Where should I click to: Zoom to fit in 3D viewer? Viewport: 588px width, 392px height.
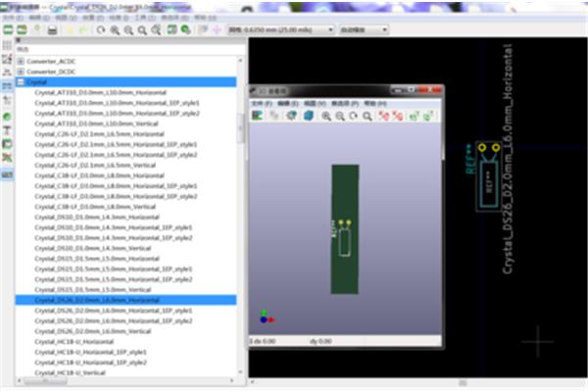coord(367,116)
